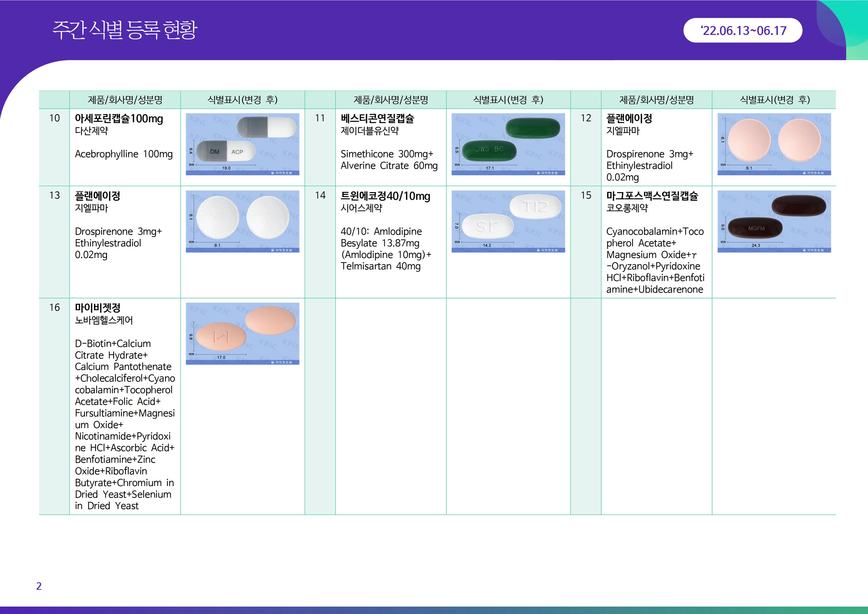Click company name 노바엠헬스케어
868x614 pixels.
coord(104,320)
